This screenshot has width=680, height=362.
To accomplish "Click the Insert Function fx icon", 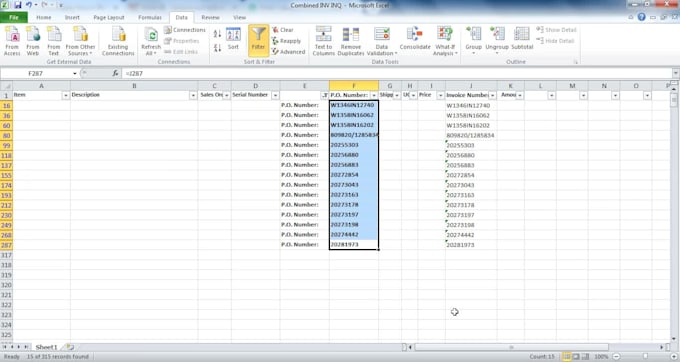I will click(x=115, y=74).
